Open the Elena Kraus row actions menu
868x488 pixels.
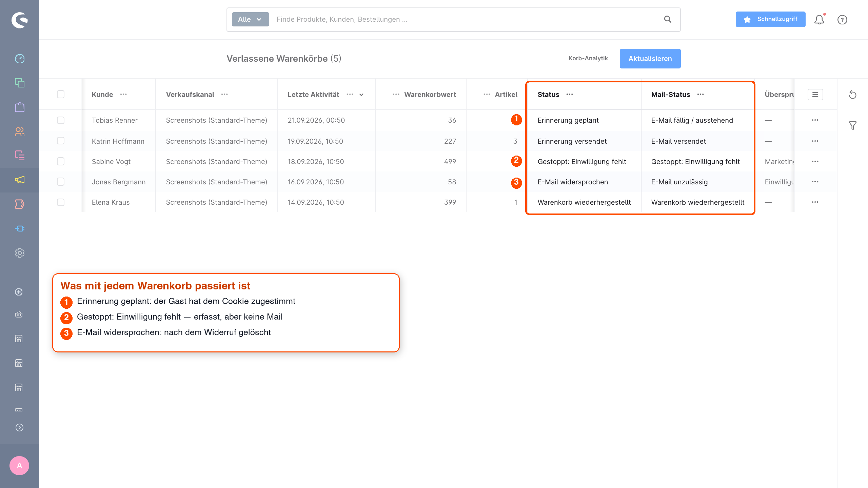pyautogui.click(x=815, y=202)
